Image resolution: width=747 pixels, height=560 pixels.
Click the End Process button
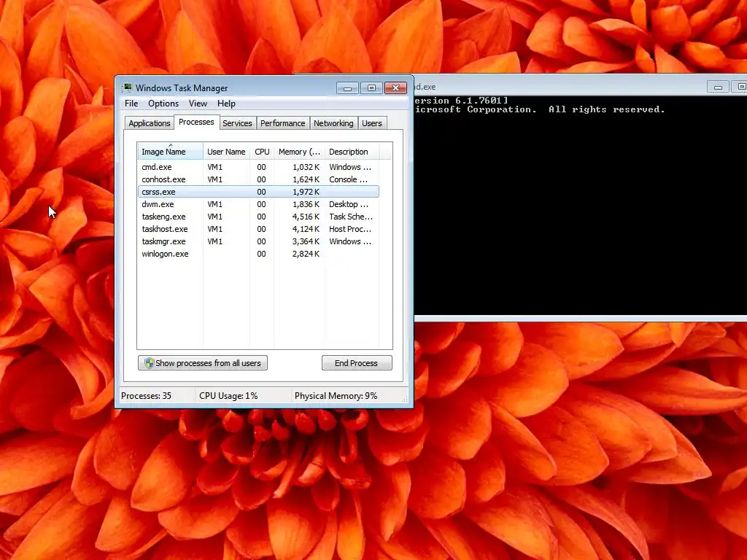pos(356,363)
